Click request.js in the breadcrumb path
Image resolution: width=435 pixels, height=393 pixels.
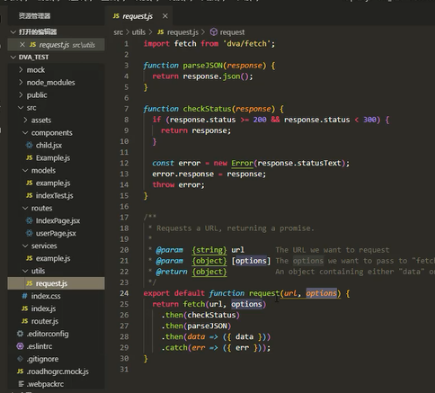click(183, 32)
